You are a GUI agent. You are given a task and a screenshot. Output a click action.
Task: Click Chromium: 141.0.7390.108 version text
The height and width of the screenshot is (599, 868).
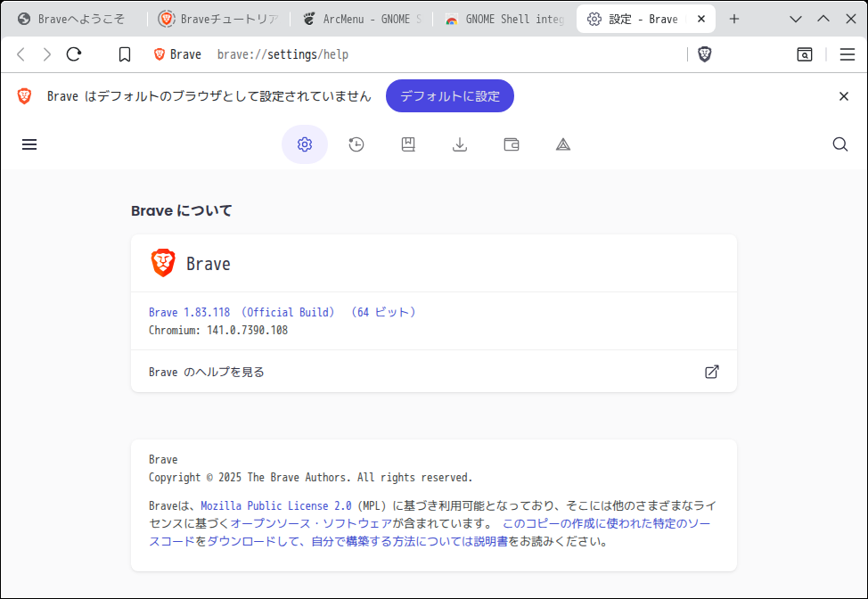218,330
